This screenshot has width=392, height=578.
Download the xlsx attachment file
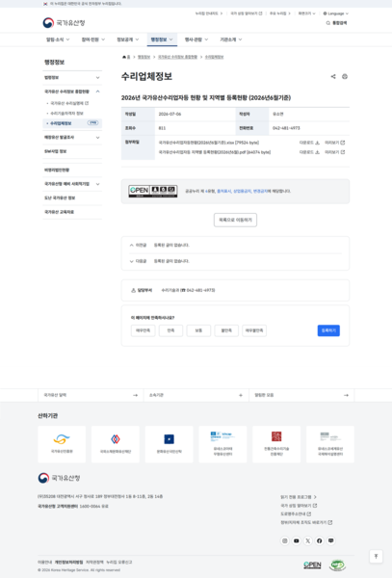point(309,143)
